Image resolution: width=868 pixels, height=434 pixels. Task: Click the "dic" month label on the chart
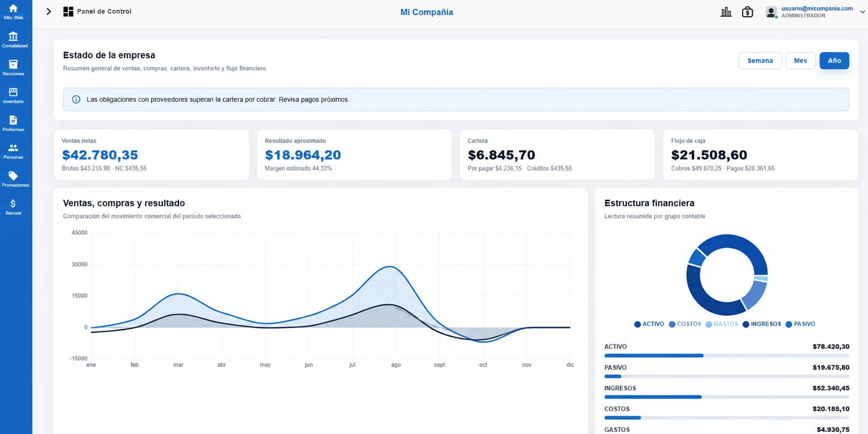[570, 365]
